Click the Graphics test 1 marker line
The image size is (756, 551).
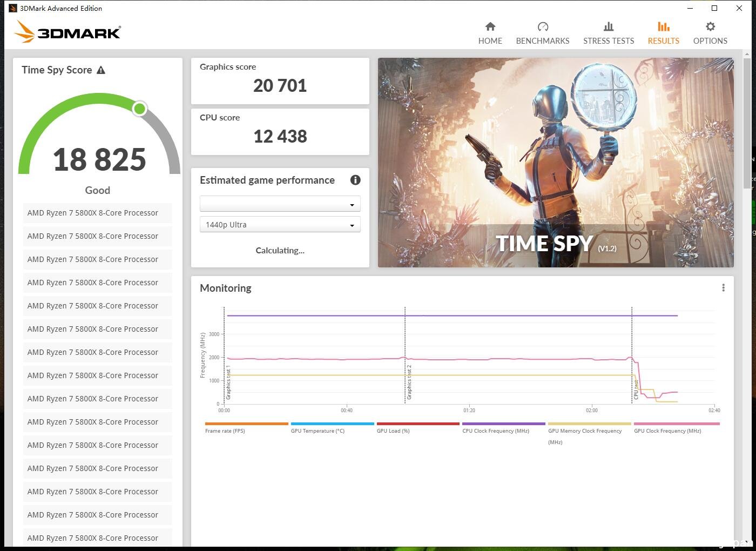(224, 355)
